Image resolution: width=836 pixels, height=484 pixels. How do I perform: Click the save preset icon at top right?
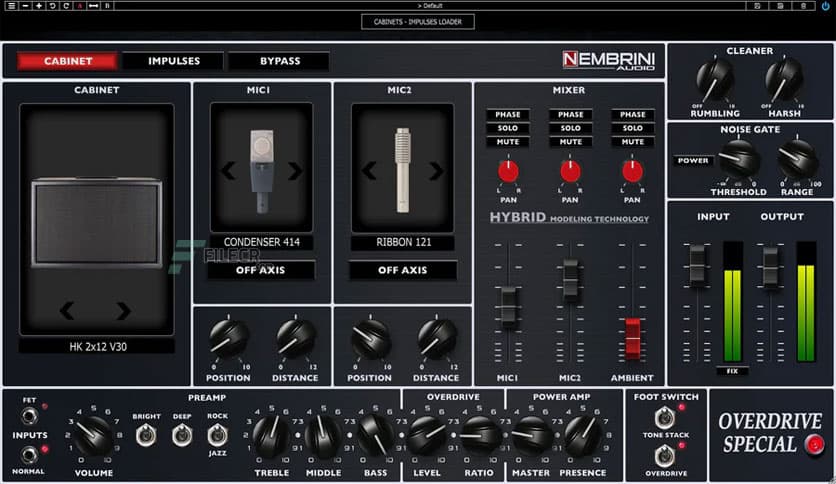[x=757, y=6]
